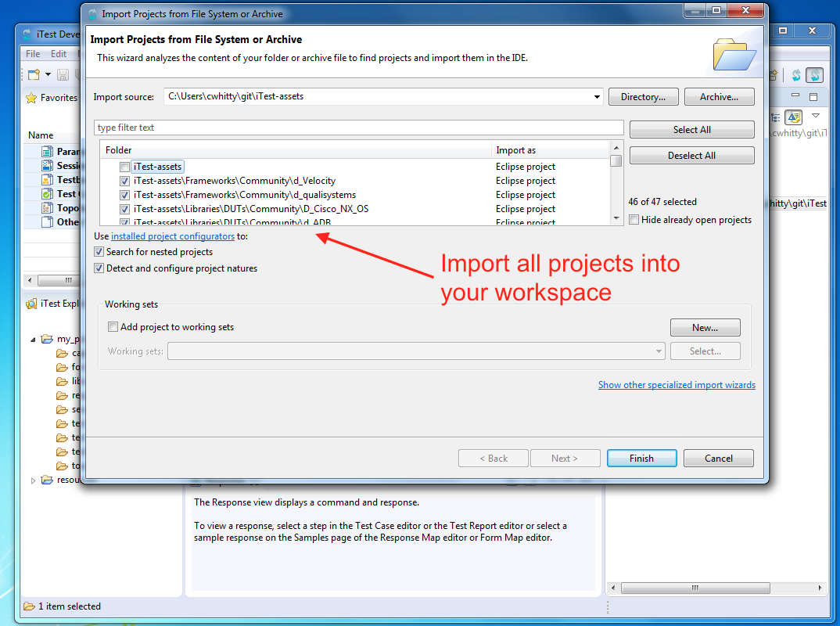The image size is (840, 626).
Task: Click the Topology file type icon in Name list
Action: pyautogui.click(x=48, y=208)
